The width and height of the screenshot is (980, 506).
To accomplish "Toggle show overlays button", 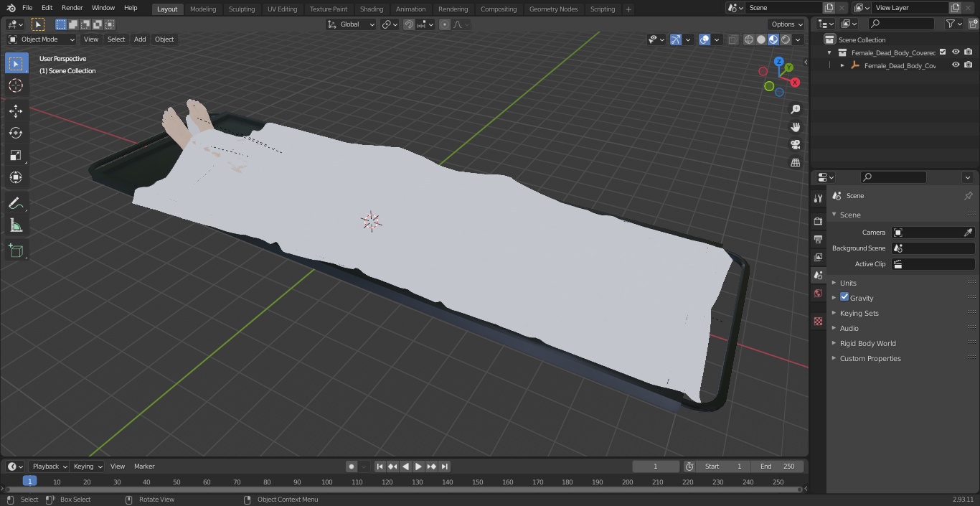I will pyautogui.click(x=705, y=39).
